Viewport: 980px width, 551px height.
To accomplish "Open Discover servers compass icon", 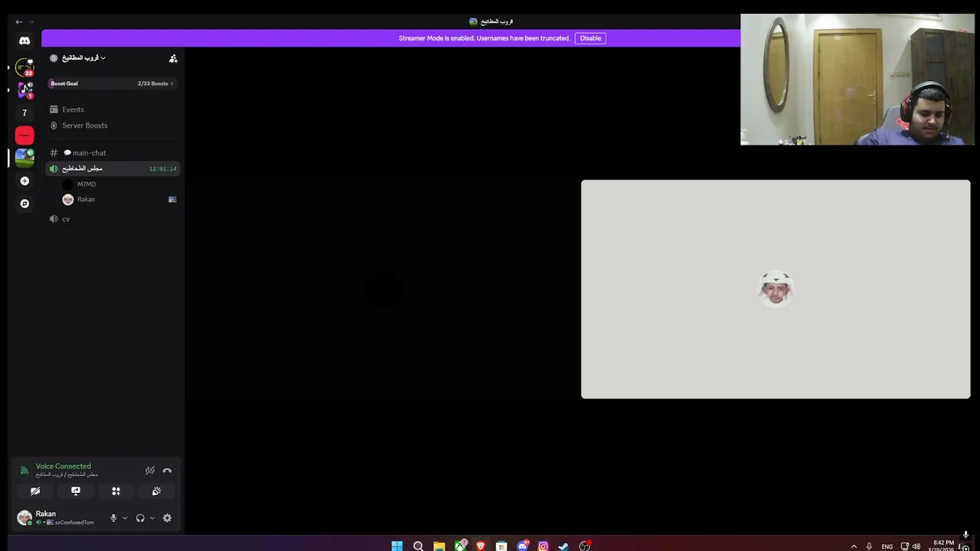I will (24, 204).
